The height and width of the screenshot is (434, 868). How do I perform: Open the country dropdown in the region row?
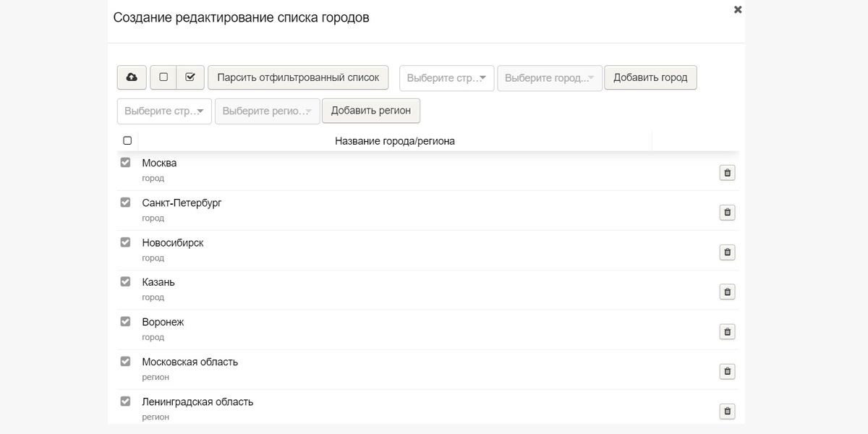pos(164,111)
